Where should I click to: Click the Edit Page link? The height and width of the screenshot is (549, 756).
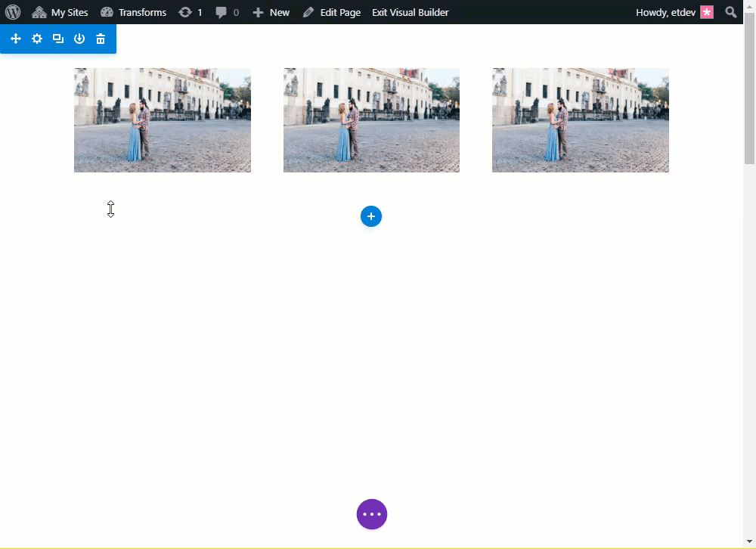(331, 12)
